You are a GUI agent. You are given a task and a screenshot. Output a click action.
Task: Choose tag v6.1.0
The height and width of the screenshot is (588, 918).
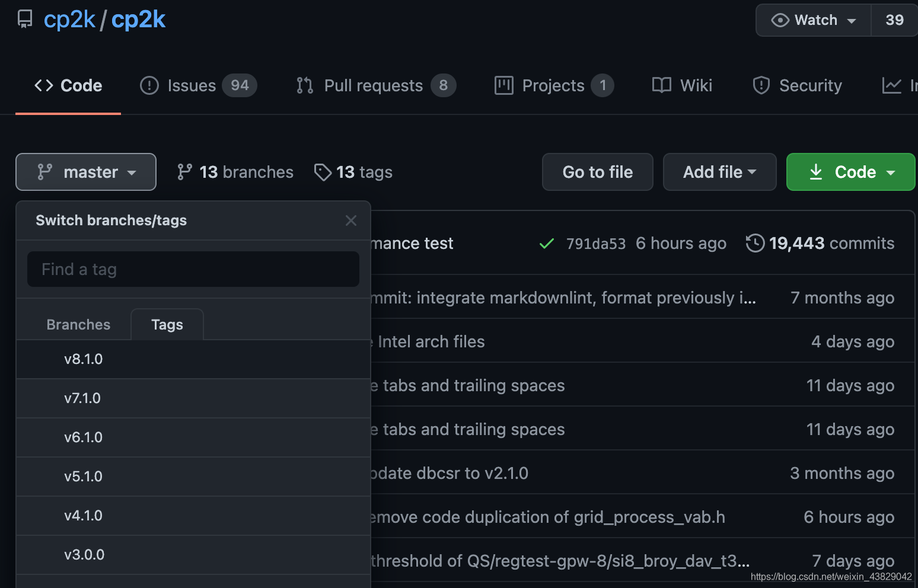[193, 437]
